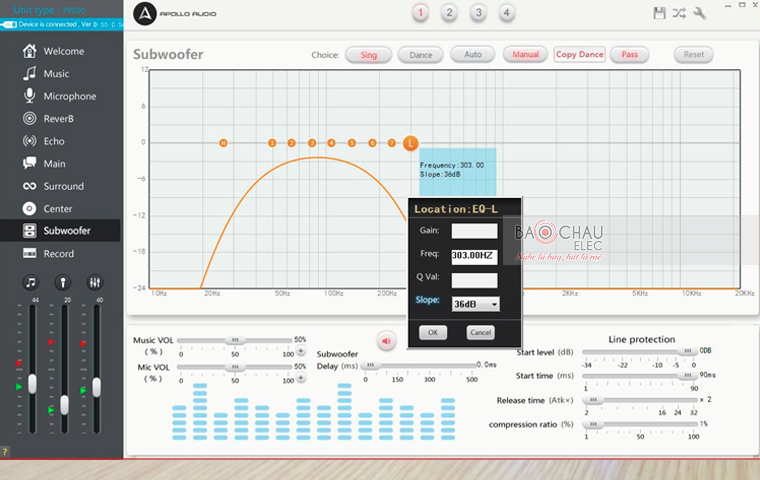Click the Gain input field
The height and width of the screenshot is (480, 760).
475,231
